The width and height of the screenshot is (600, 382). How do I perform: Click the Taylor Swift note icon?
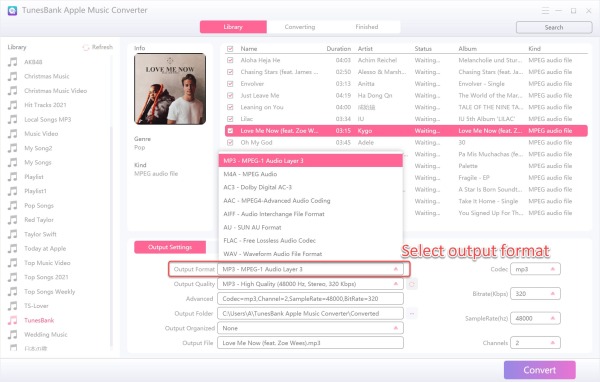[x=13, y=234]
